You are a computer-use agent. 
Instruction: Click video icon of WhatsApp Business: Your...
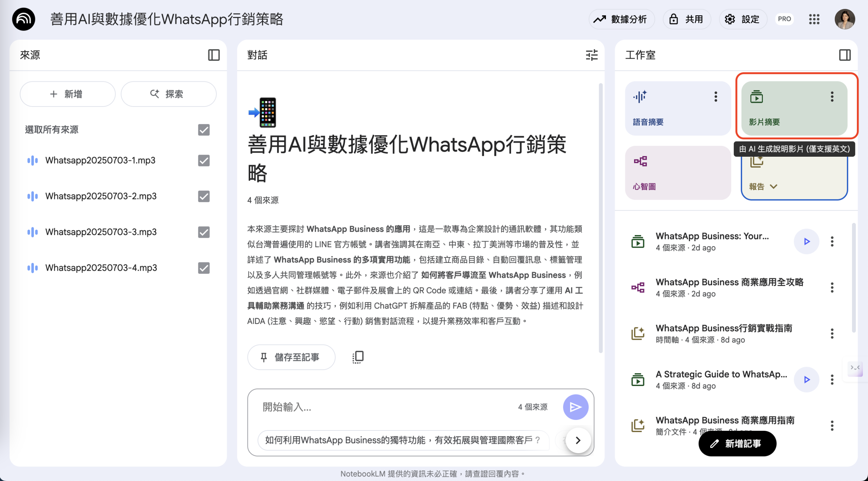637,242
